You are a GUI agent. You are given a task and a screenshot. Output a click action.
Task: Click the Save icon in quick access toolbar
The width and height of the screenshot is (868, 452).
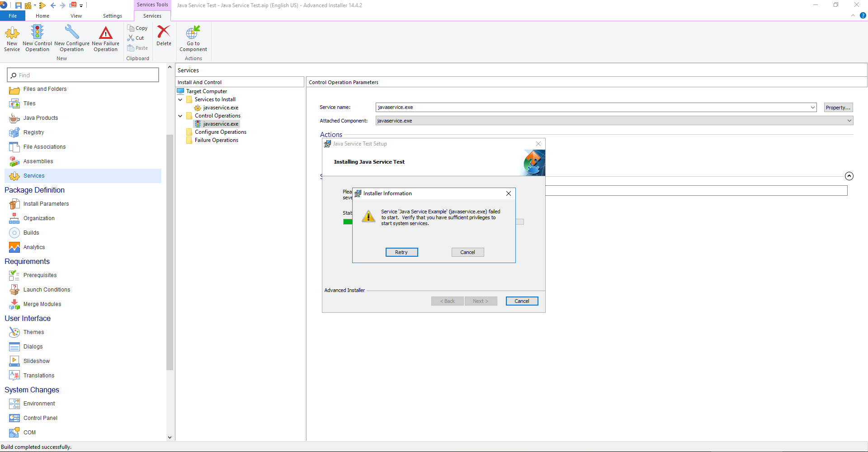(18, 5)
